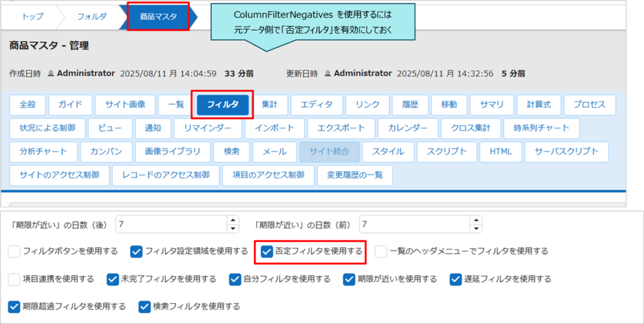Viewport: 644px width, 324px height.
Task: Open the HTML tab
Action: (x=501, y=152)
